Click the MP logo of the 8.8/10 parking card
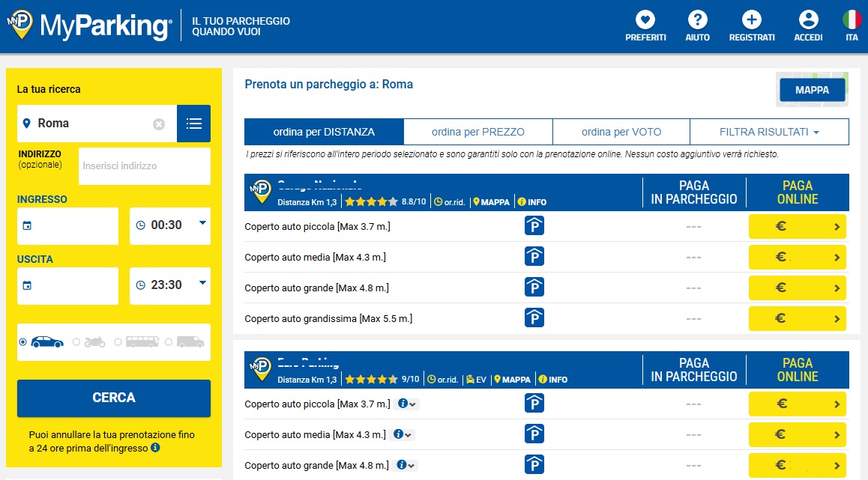Viewport: 868px width, 480px height. click(261, 191)
